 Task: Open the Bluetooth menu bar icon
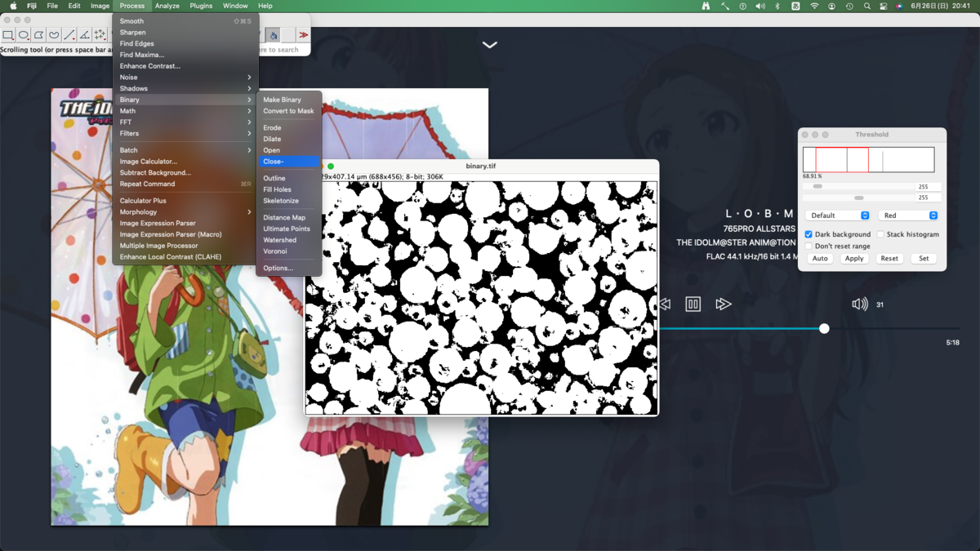click(x=777, y=6)
